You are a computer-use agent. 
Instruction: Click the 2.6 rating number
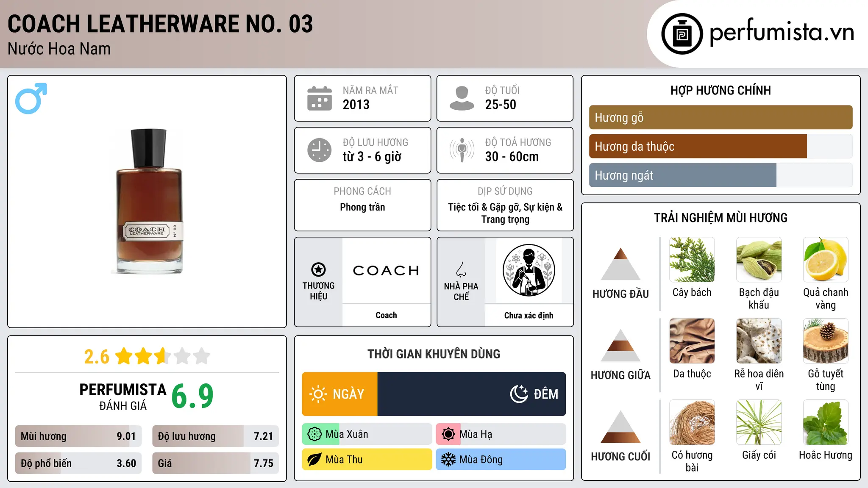[x=97, y=357]
